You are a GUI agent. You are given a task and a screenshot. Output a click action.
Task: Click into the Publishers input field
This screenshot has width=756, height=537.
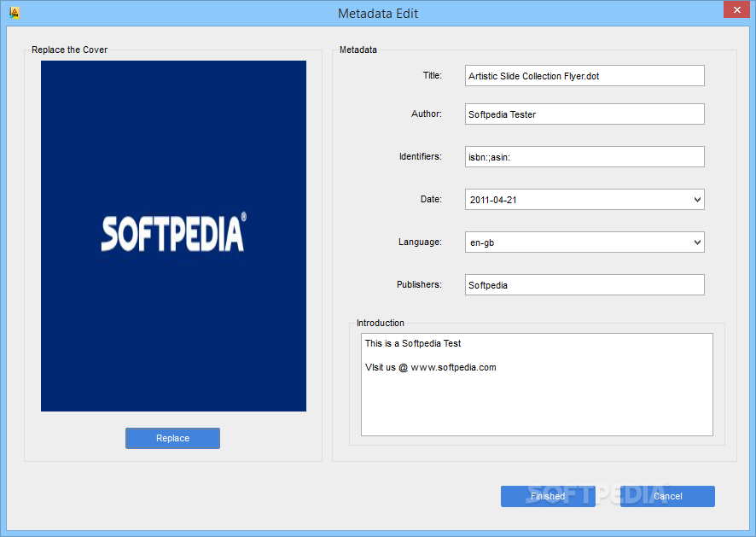(584, 284)
